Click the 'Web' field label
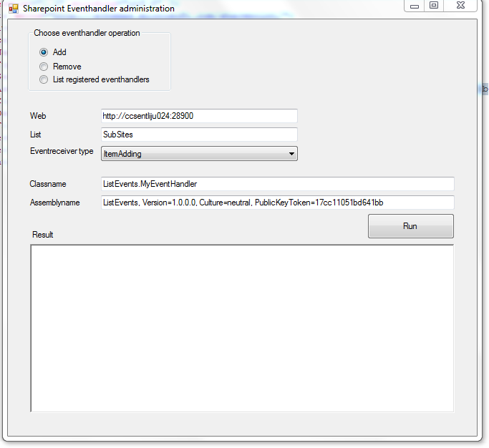The image size is (489, 448). (38, 116)
